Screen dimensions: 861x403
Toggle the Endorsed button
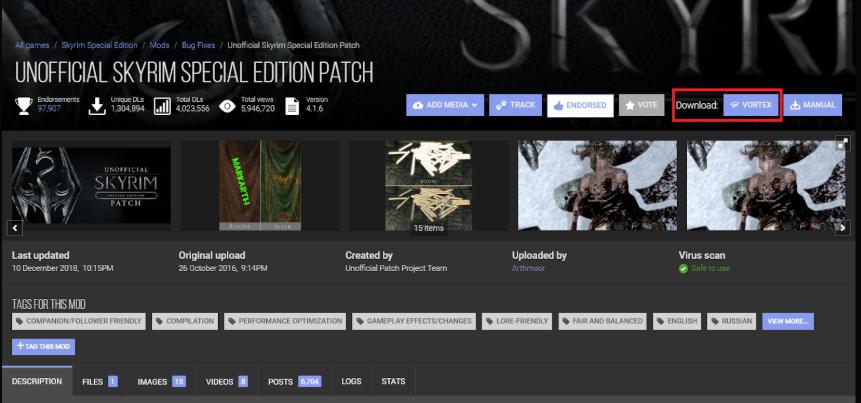coord(580,105)
